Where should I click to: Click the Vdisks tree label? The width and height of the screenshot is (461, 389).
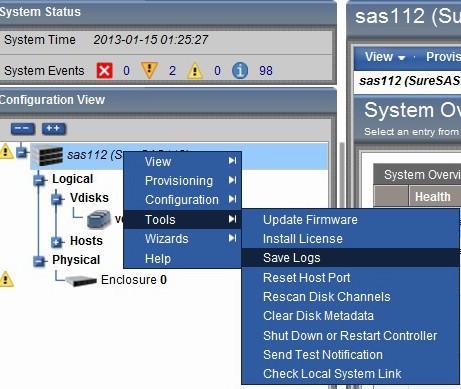point(89,198)
